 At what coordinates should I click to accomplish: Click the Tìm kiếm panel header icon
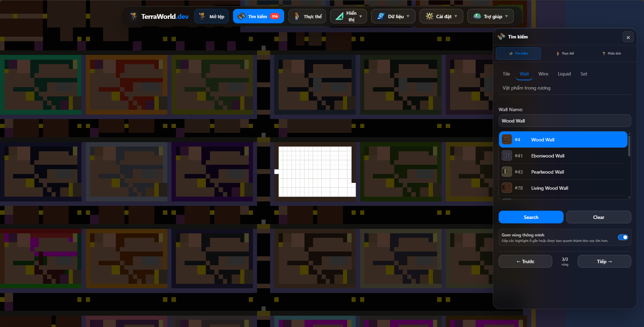pyautogui.click(x=501, y=36)
